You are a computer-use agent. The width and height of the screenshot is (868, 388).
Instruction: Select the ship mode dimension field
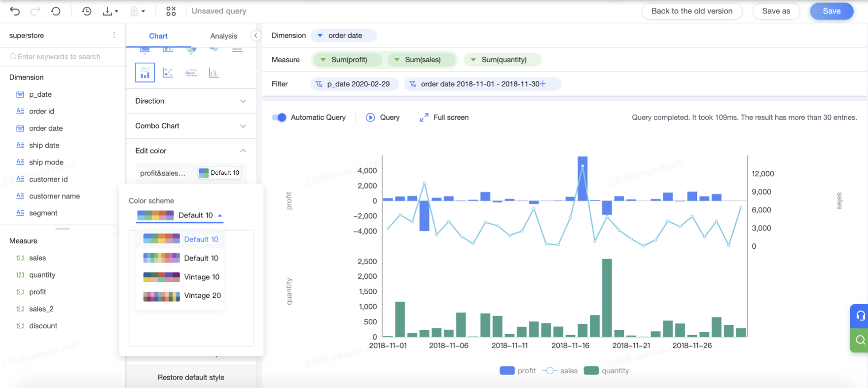click(x=46, y=162)
